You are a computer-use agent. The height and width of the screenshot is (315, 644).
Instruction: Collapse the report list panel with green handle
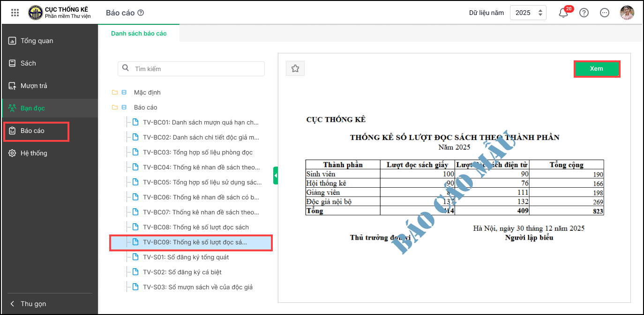tap(276, 176)
